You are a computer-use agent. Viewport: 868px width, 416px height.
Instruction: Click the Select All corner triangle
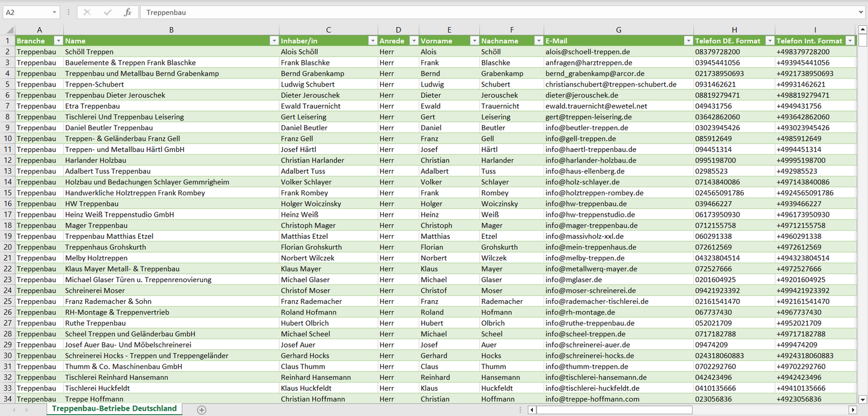pyautogui.click(x=10, y=30)
